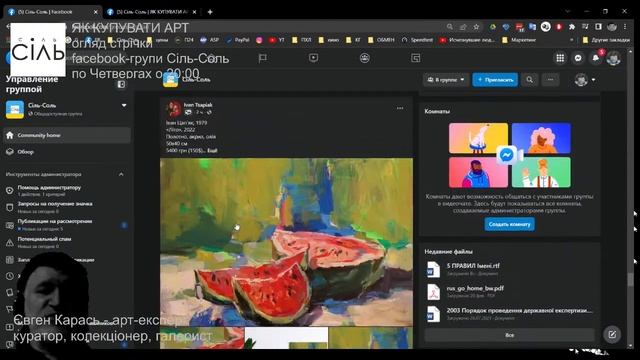Click the 5 ПРАВИЛ Імені.rtf Word document icon
This screenshot has width=640, height=360.
[433, 269]
